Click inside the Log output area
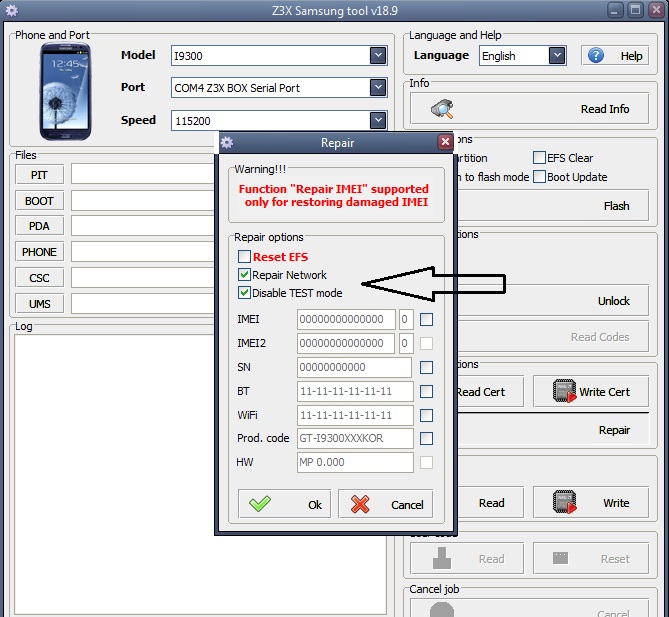The height and width of the screenshot is (617, 669). (x=114, y=474)
